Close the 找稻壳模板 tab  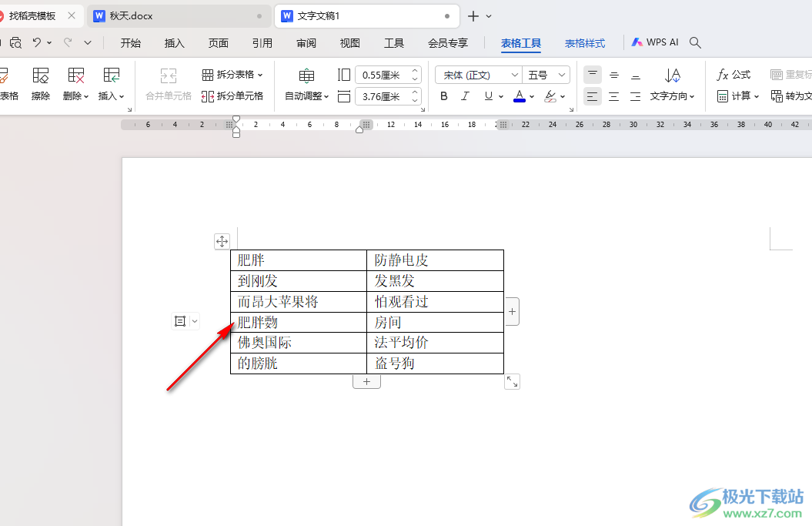pyautogui.click(x=72, y=15)
